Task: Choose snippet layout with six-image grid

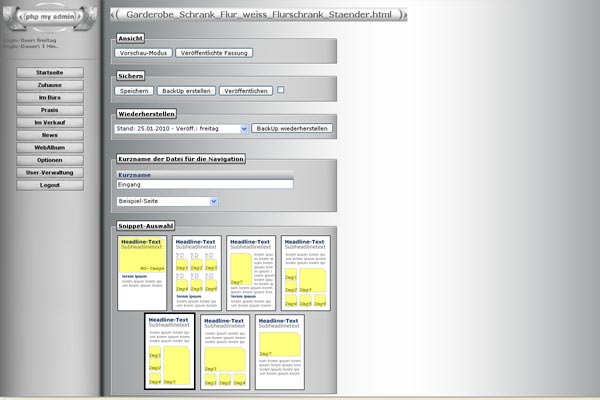Action: click(197, 271)
